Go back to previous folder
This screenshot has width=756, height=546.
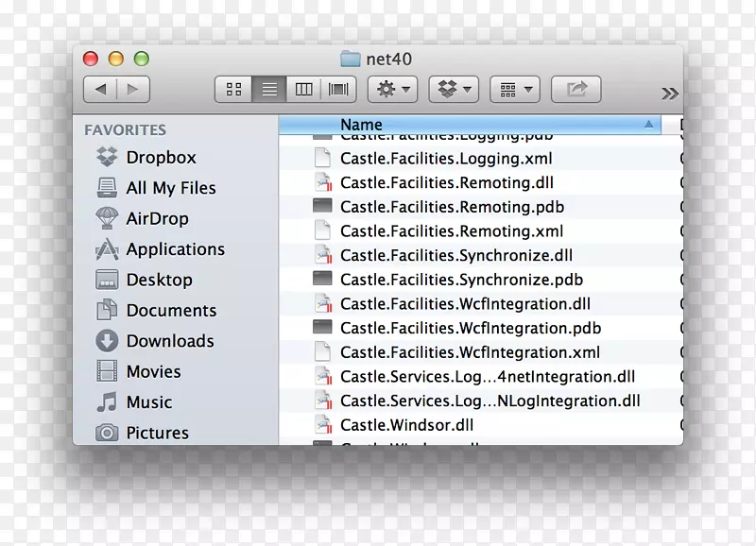[x=100, y=90]
